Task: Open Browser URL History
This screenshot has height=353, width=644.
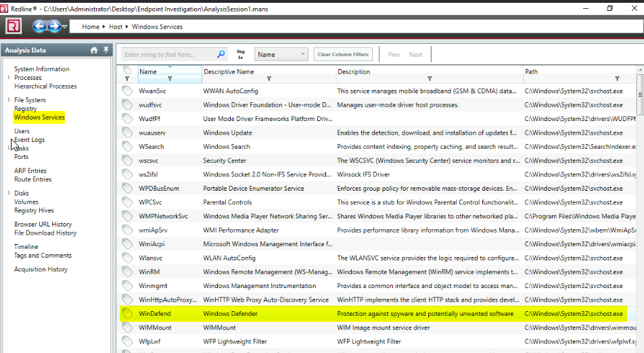Action: tap(43, 224)
